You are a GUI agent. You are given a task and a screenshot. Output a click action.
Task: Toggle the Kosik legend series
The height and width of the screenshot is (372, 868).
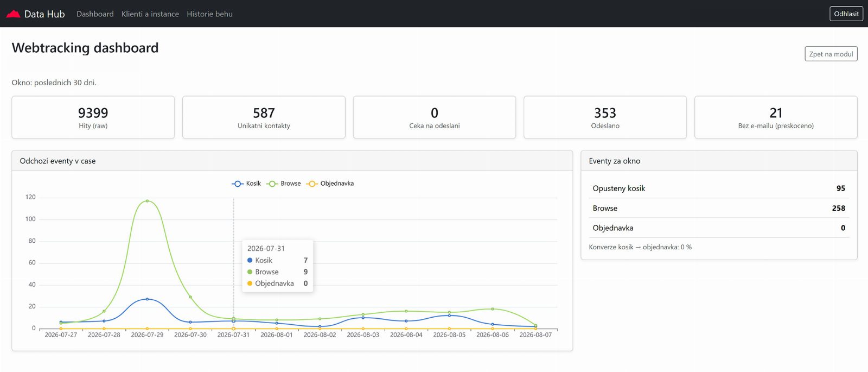coord(246,184)
